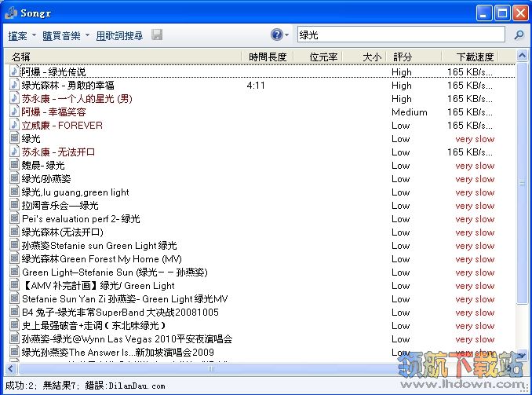Click the vertical scrollbar thumb
Image resolution: width=532 pixels, height=395 pixels.
coord(522,183)
